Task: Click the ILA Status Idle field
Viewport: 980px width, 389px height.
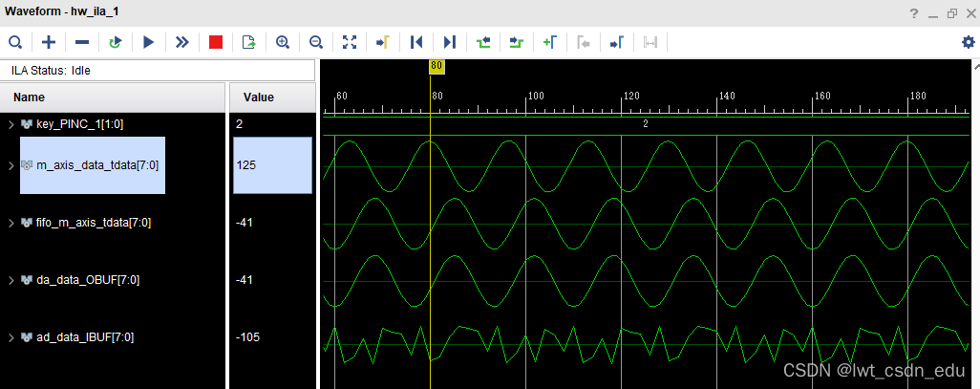Action: 158,71
